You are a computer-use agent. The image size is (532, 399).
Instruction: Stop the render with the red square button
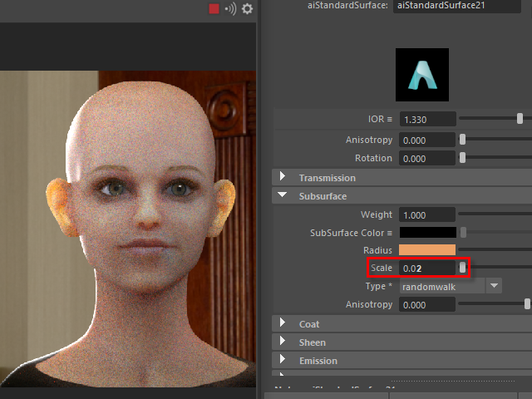pyautogui.click(x=214, y=8)
